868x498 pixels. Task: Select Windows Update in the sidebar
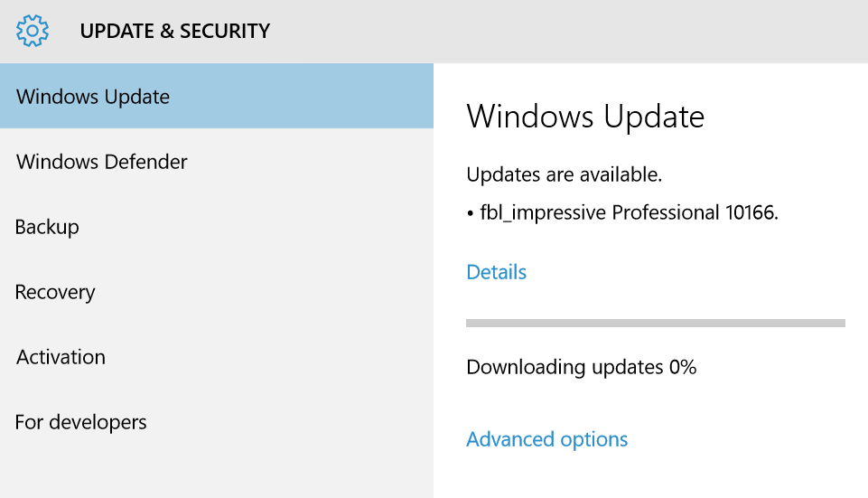(93, 97)
